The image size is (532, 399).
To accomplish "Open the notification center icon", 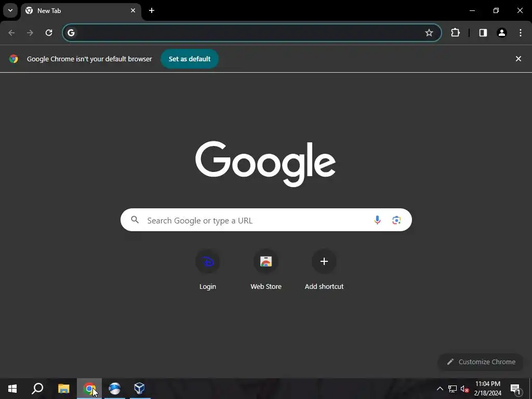I will pyautogui.click(x=515, y=389).
